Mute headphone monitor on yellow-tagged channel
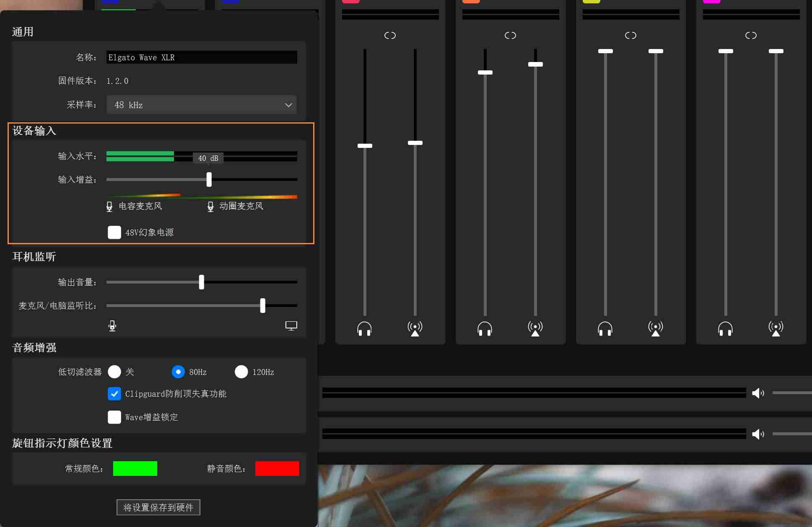812x527 pixels. pyautogui.click(x=605, y=329)
